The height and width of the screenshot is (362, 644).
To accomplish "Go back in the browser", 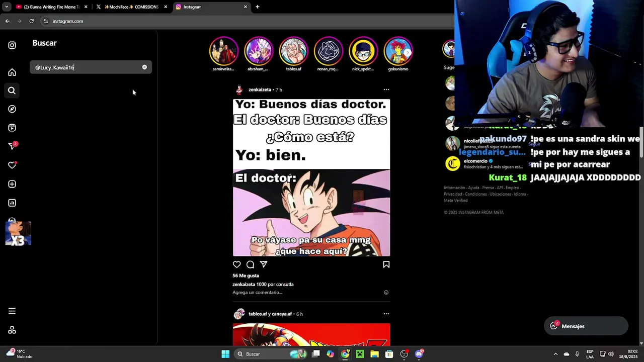I will tap(7, 21).
